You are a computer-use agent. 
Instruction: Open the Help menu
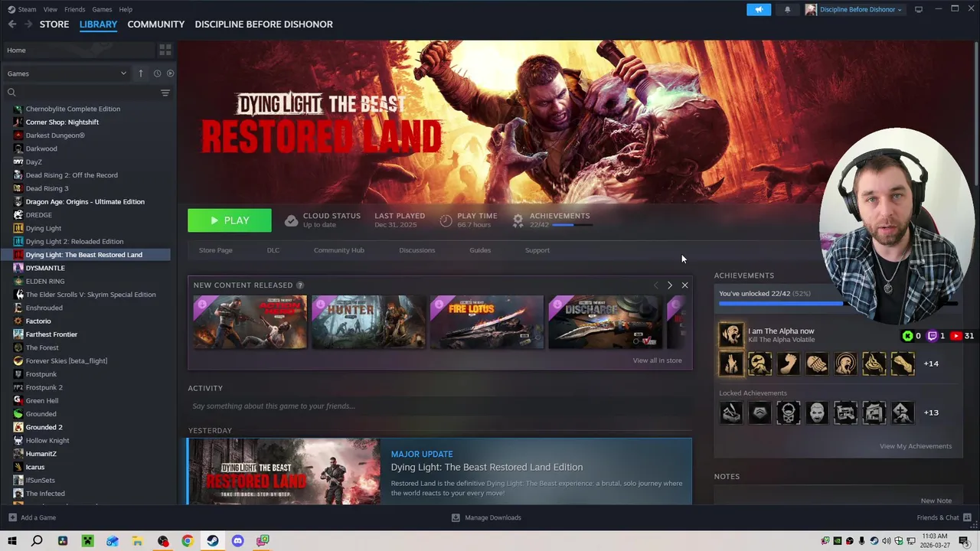(126, 9)
